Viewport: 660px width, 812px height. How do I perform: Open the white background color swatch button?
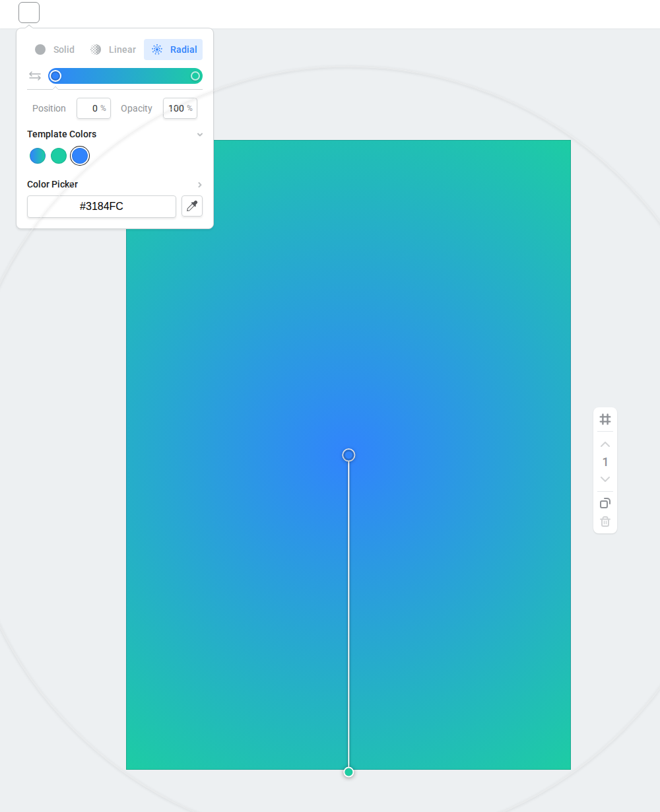coord(29,13)
